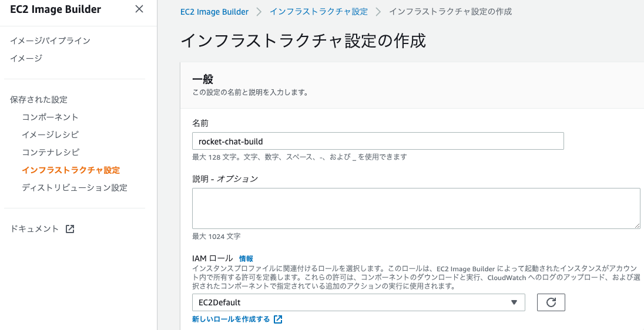Open イメージ in the sidebar
The image size is (644, 330).
(26, 58)
